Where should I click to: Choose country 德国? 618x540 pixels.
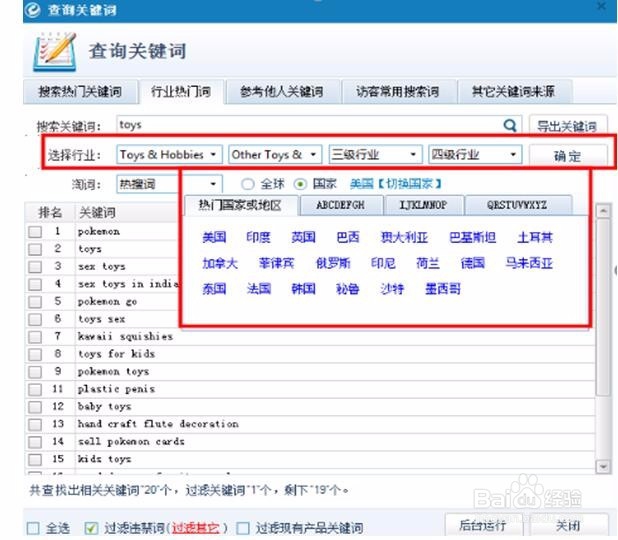coord(473,263)
